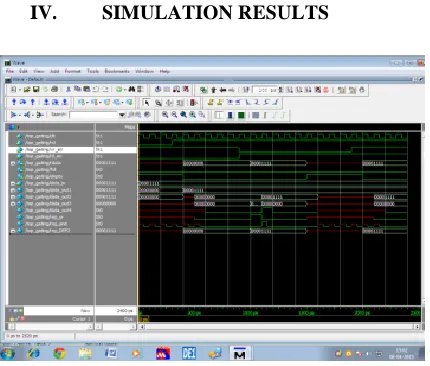Viewport: 430px width, 366px height.
Task: Switch to the ModelSim M taskbar icon
Action: click(x=240, y=353)
